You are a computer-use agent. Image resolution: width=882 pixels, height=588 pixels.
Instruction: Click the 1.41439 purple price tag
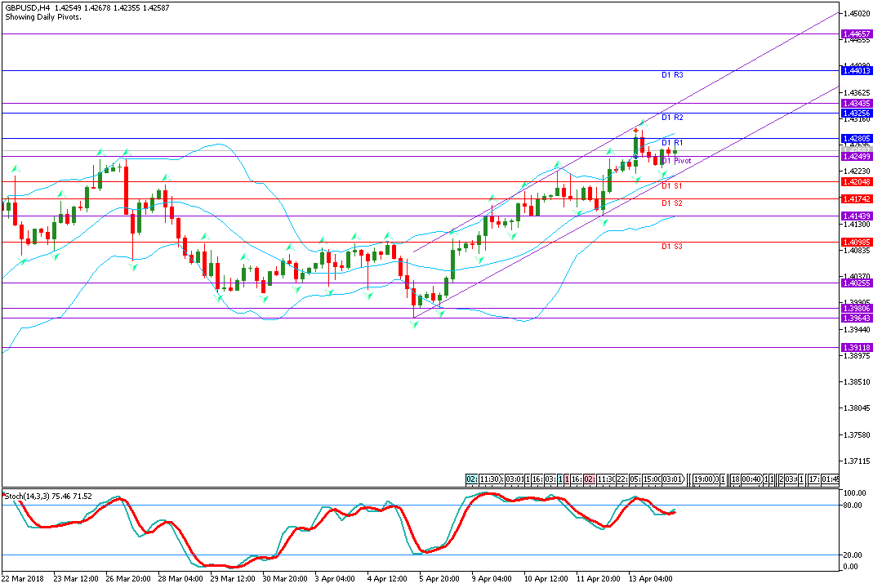coord(857,216)
